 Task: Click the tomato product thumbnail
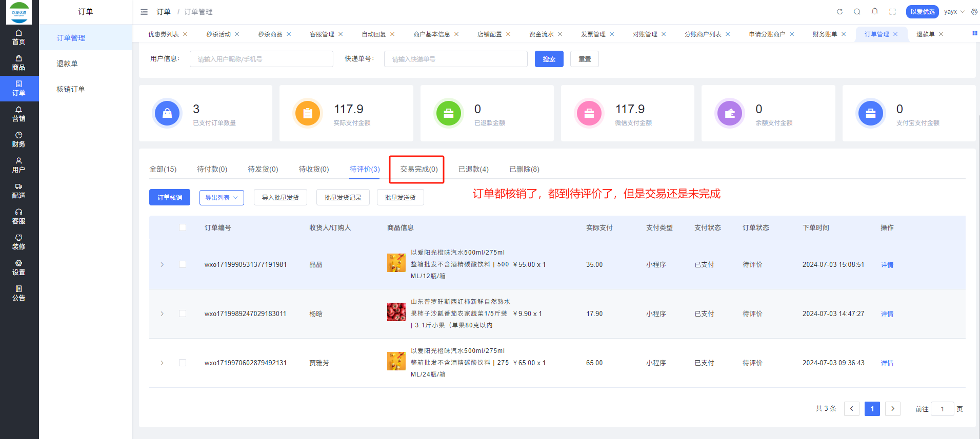tap(396, 312)
